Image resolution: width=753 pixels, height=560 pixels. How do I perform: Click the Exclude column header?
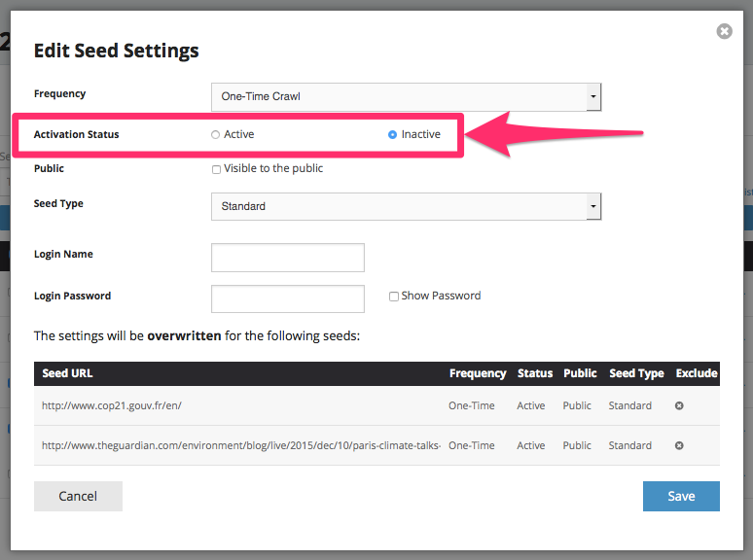click(x=696, y=373)
